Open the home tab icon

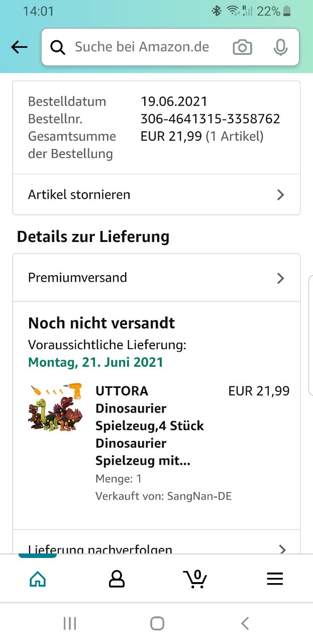point(38,579)
